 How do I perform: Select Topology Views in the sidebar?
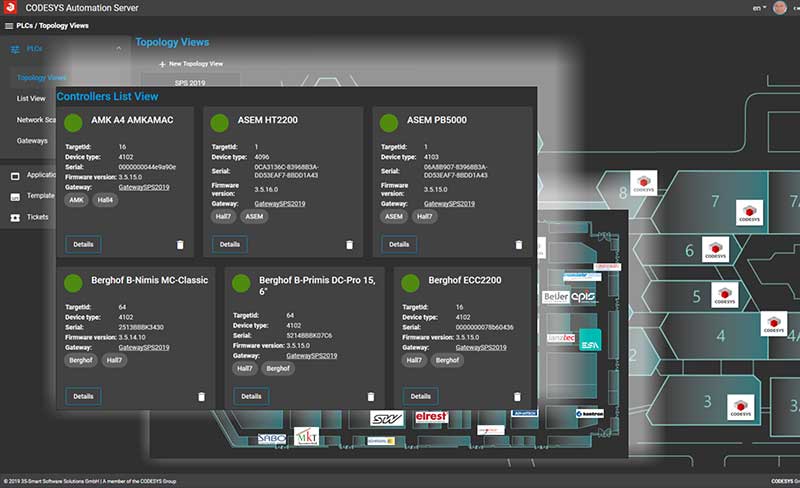pyautogui.click(x=42, y=77)
